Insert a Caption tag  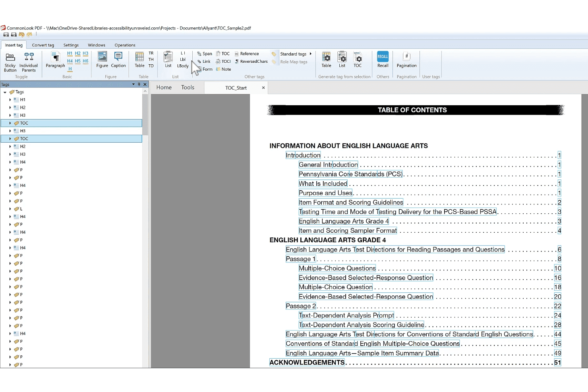tap(118, 60)
